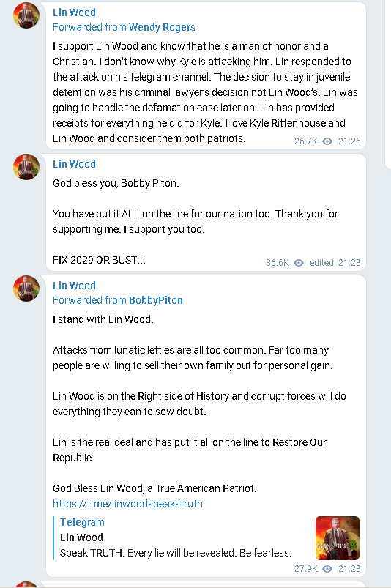
Task: Click the eye views icon showing 26.7K
Action: 327,141
